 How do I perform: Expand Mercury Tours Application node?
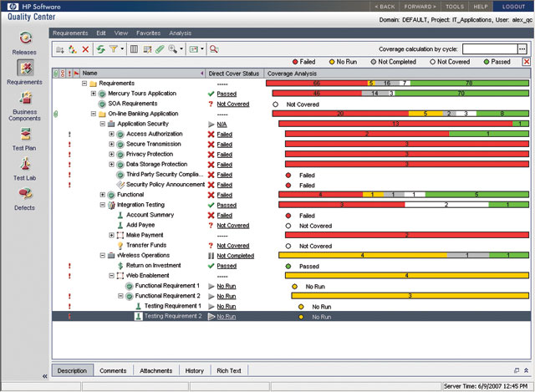tap(94, 94)
